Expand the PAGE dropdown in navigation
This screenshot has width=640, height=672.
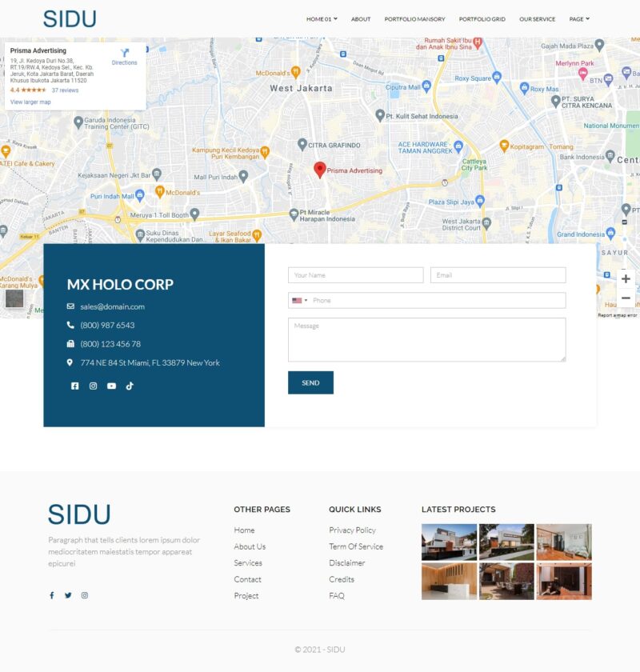click(579, 18)
